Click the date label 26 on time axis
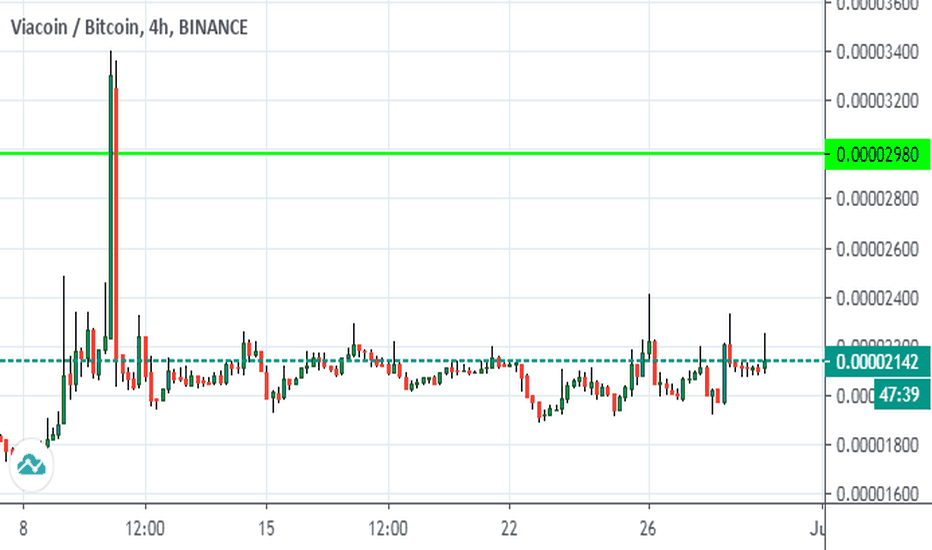 pyautogui.click(x=648, y=529)
